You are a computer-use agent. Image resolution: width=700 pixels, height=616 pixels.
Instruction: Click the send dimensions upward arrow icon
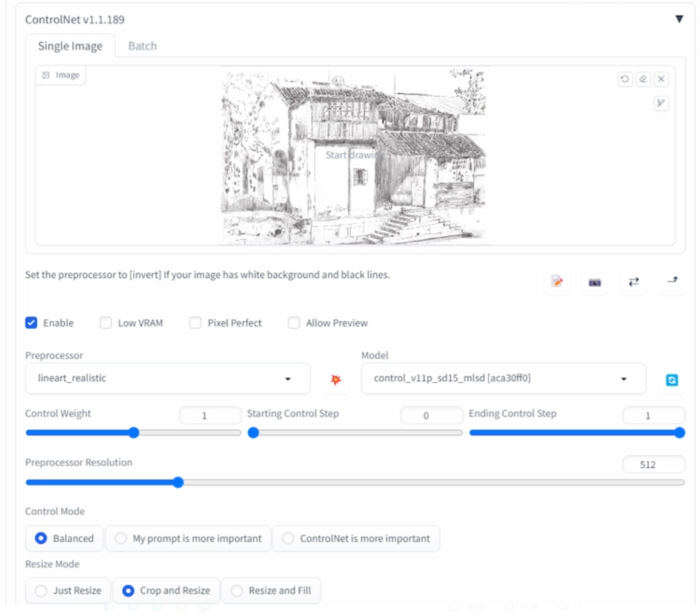pos(672,280)
